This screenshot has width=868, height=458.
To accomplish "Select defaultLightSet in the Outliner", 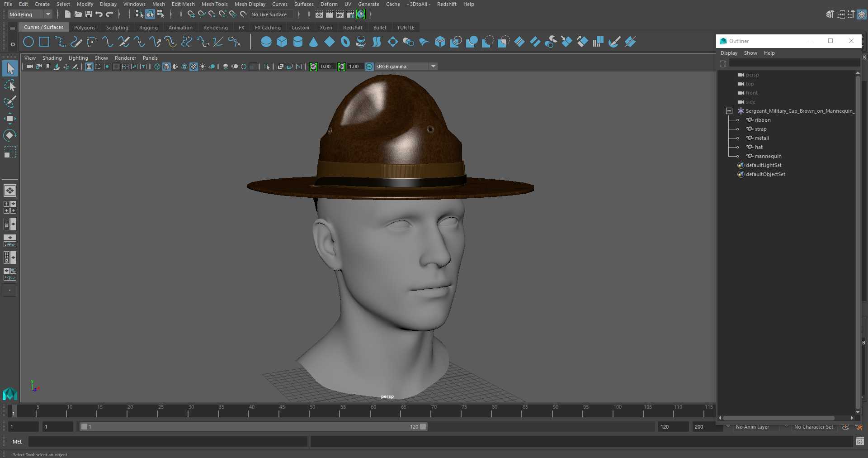I will pos(764,165).
